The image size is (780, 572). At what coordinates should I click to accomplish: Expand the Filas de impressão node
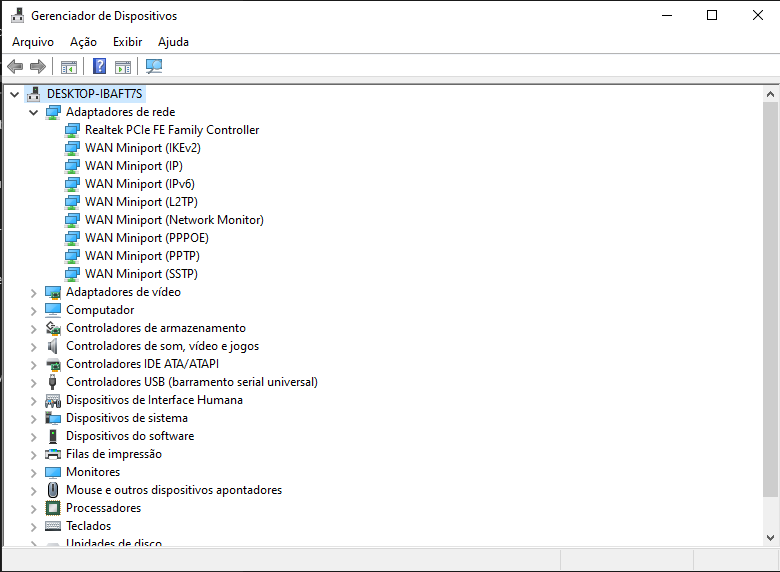click(33, 454)
